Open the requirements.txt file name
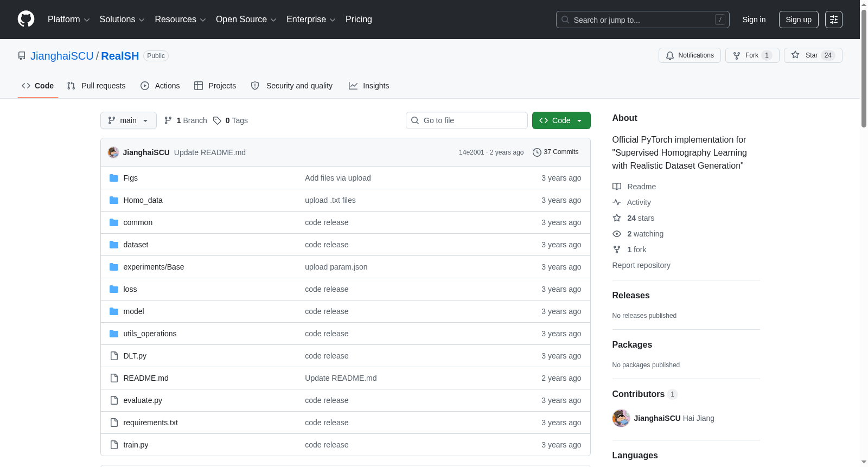This screenshot has height=467, width=868. [151, 423]
